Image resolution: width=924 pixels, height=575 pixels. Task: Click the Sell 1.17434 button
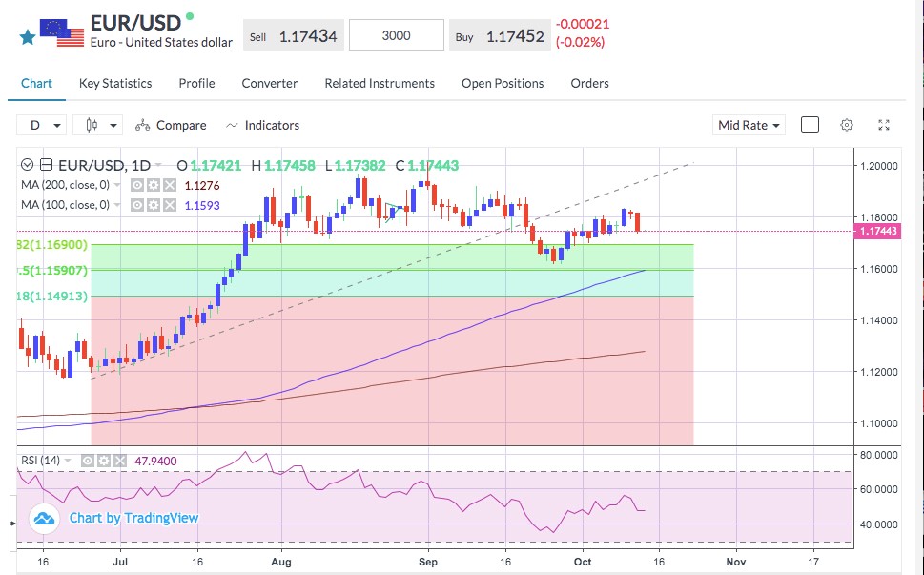(294, 36)
